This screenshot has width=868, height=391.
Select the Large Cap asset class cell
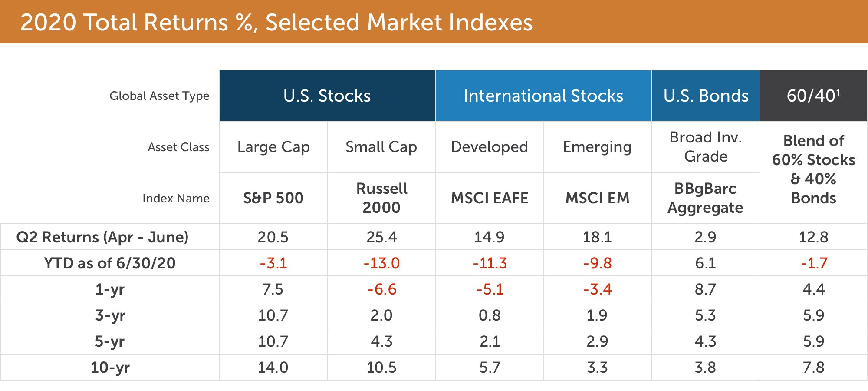273,147
